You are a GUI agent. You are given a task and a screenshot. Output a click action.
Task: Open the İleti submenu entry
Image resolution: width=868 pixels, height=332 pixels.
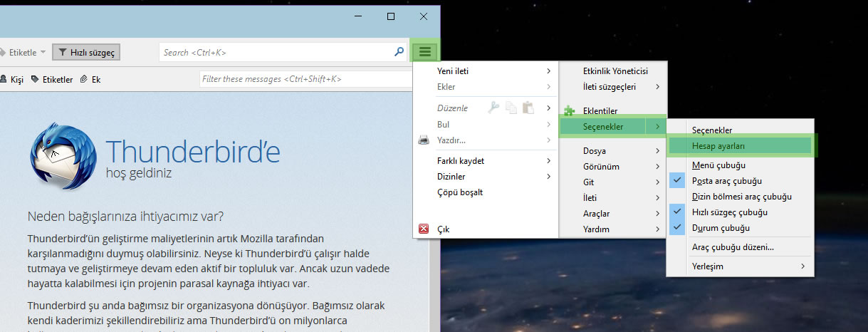613,198
